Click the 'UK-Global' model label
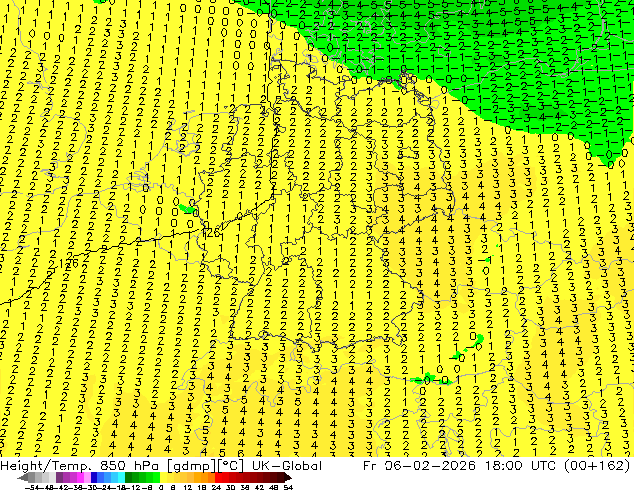Viewport: 634px width, 490px height. click(x=287, y=465)
